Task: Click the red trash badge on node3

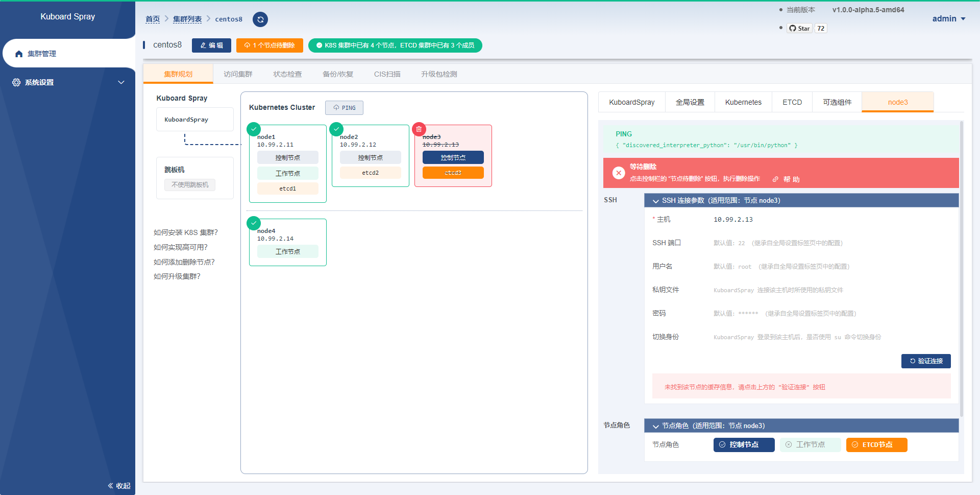Action: point(419,129)
